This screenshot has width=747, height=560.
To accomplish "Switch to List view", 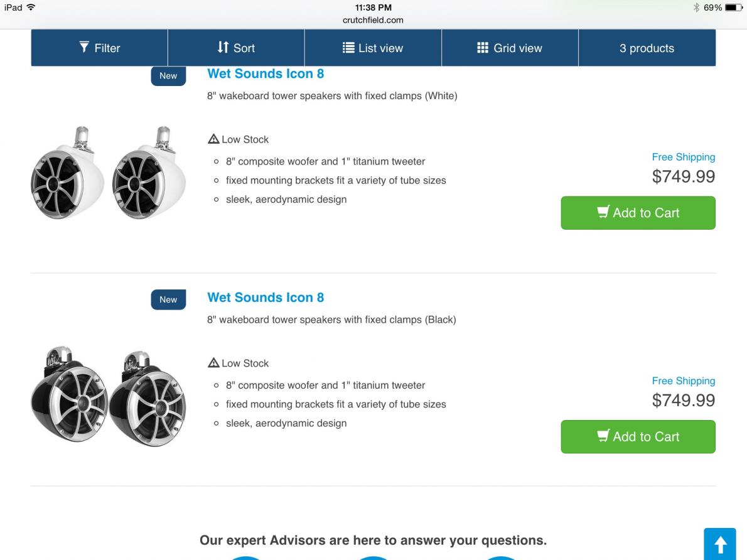I will 373,48.
